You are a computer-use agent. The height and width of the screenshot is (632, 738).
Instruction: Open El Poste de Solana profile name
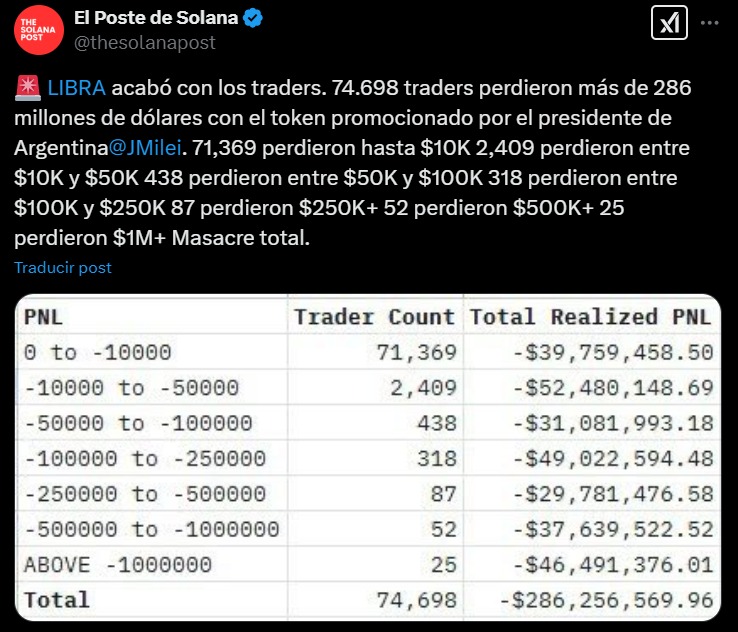point(156,18)
